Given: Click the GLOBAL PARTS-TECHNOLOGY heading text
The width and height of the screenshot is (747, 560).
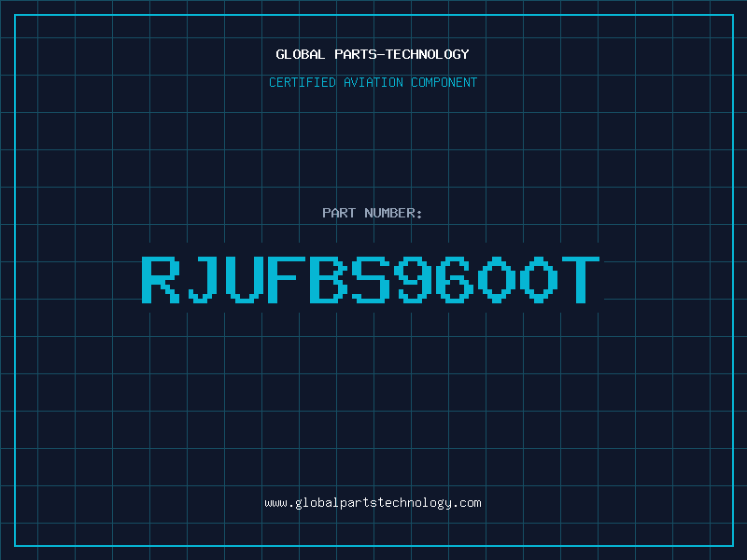Looking at the screenshot, I should [x=373, y=54].
